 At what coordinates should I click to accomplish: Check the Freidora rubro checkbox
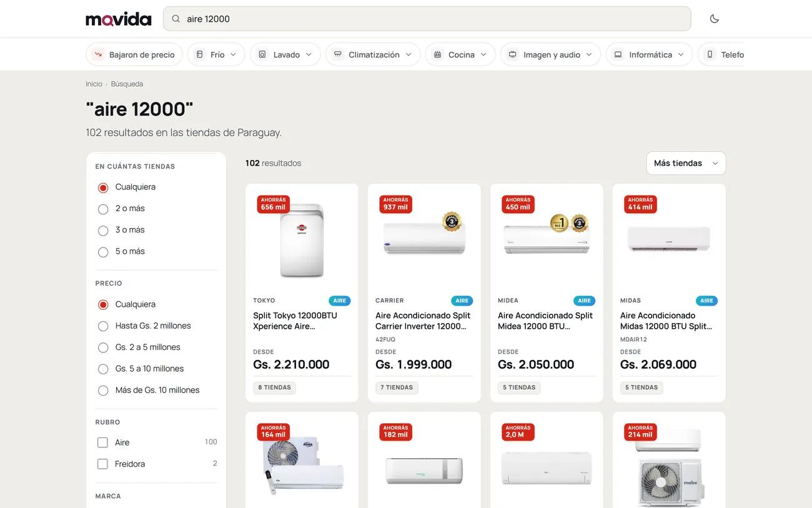point(103,464)
